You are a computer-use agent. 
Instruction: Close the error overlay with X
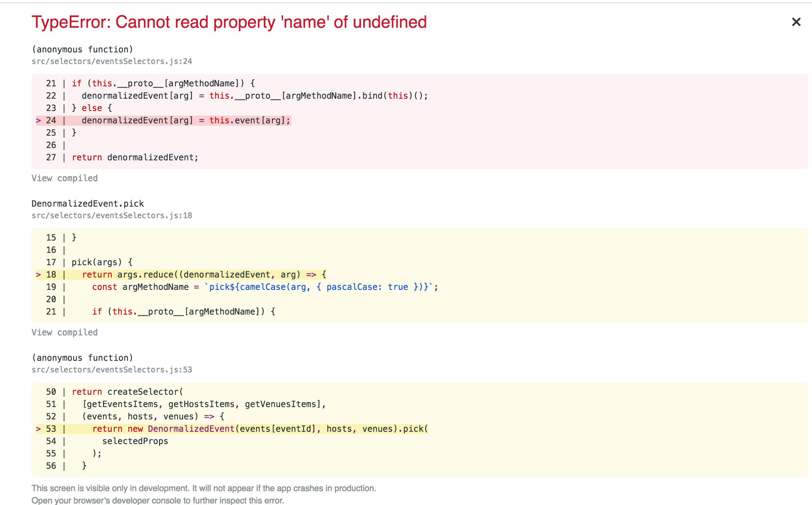[x=796, y=22]
